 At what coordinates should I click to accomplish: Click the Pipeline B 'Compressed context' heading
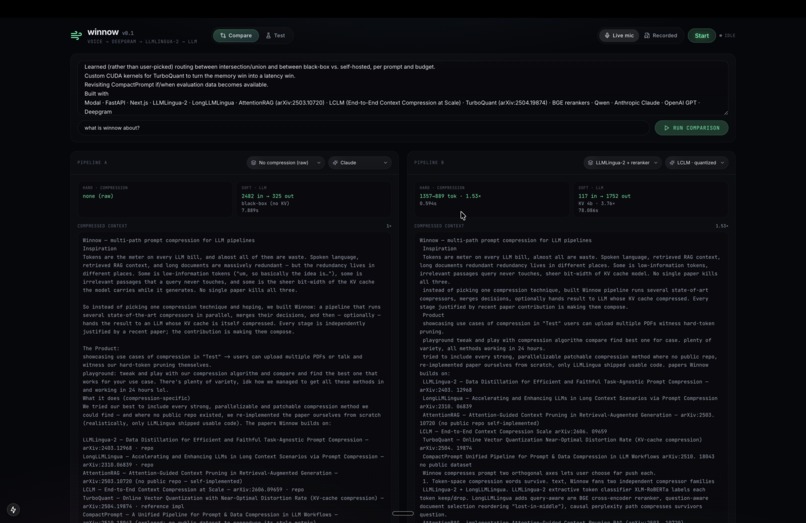click(439, 226)
